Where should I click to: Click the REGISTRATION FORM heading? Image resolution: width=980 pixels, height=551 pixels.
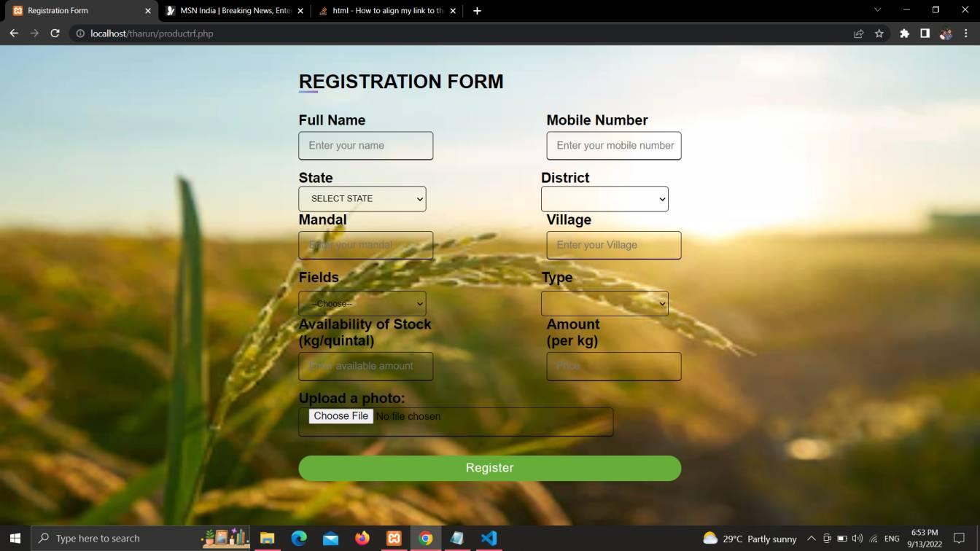pos(401,82)
